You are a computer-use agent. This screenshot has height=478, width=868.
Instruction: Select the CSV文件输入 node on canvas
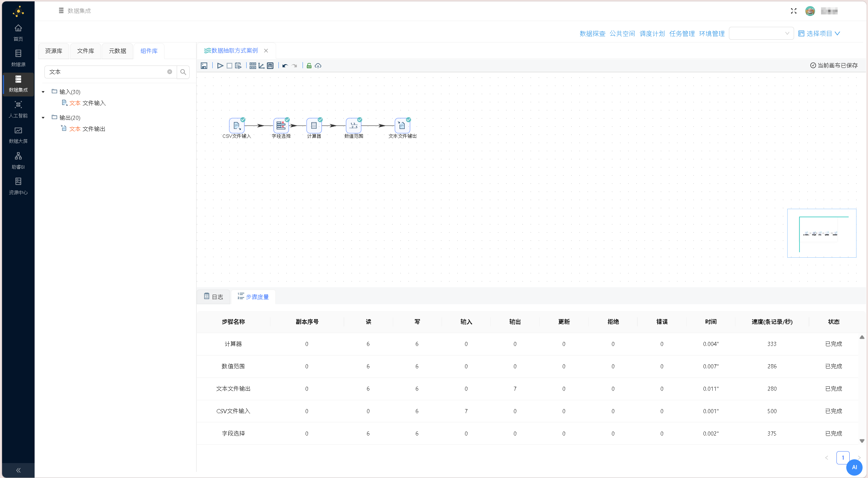[237, 126]
